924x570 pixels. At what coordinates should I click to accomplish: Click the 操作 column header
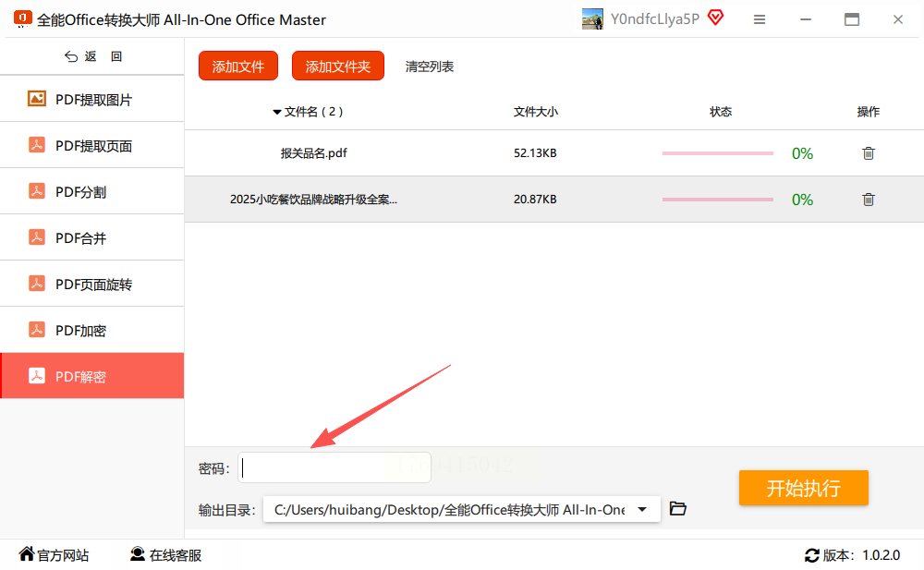click(868, 112)
